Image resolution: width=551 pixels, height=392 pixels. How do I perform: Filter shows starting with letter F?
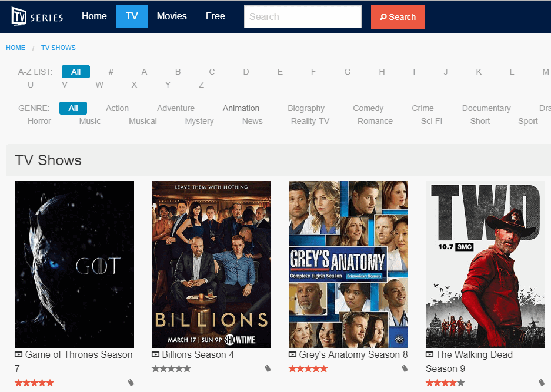pos(313,72)
